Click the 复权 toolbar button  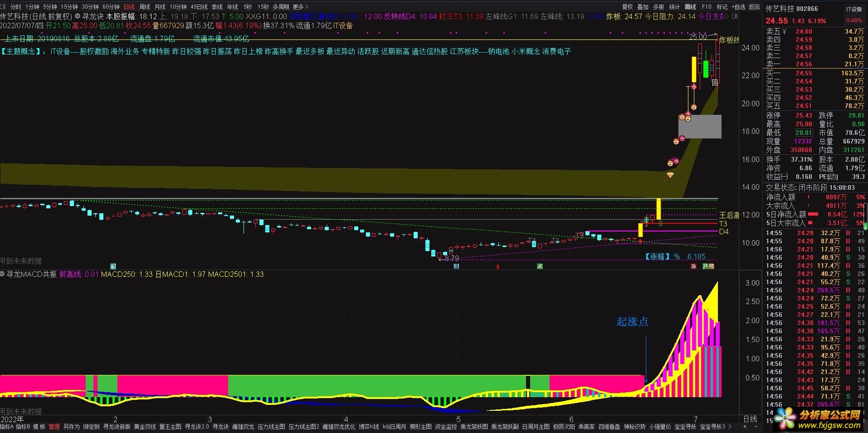(x=627, y=7)
